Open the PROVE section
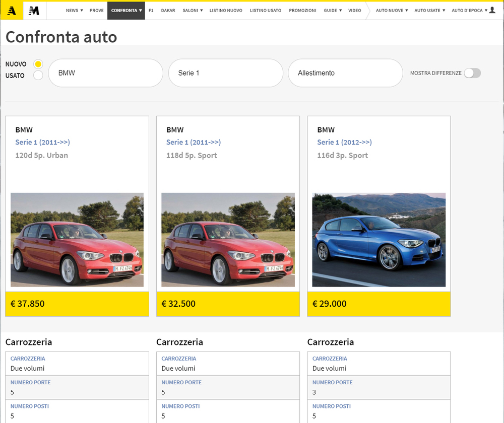Screen dimensions: 504x423 pyautogui.click(x=96, y=11)
